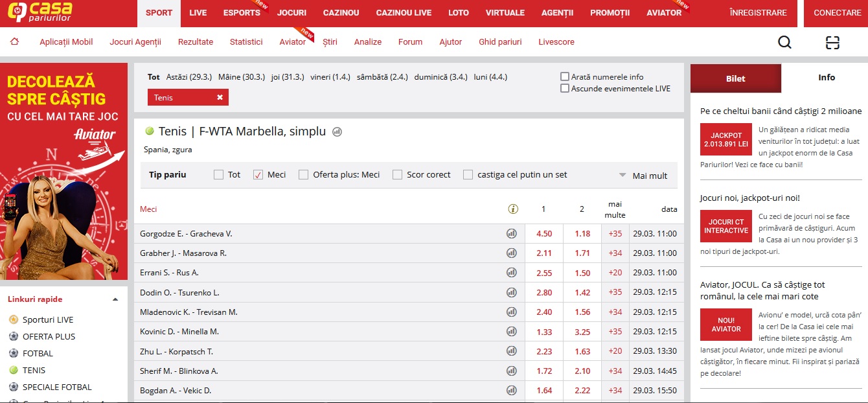Filter events by Astăzi (29.3.)
Screen dimensions: 868x403
tap(189, 76)
